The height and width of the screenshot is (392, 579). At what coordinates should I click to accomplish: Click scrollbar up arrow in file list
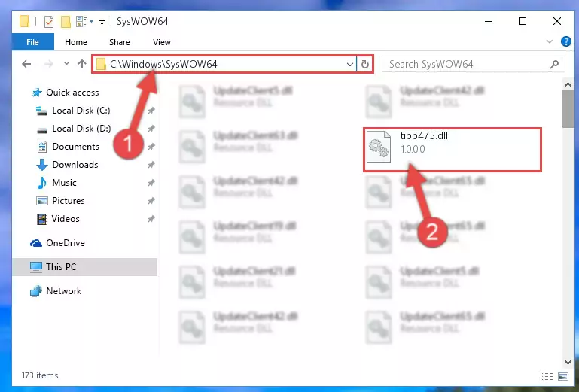[x=568, y=84]
